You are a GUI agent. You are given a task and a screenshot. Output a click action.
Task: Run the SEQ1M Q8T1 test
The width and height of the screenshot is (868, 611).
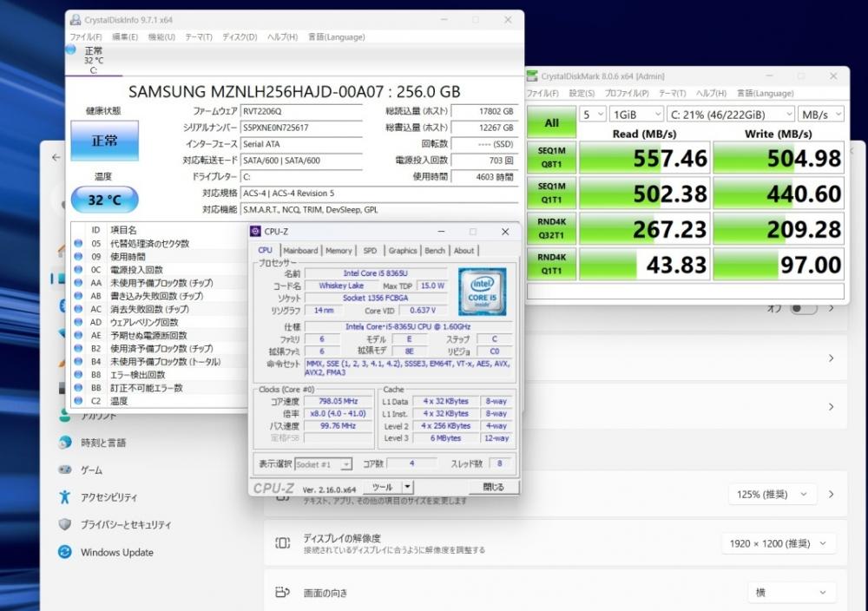click(551, 158)
